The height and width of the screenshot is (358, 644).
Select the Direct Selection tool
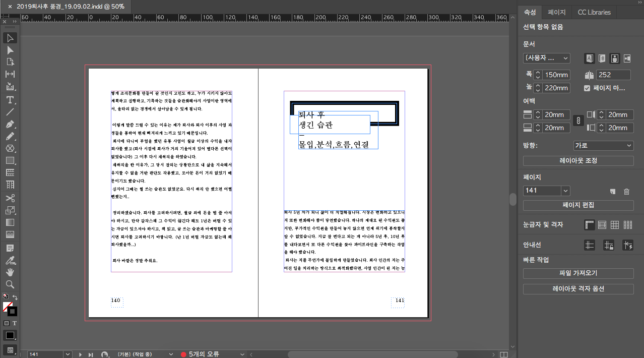(10, 50)
